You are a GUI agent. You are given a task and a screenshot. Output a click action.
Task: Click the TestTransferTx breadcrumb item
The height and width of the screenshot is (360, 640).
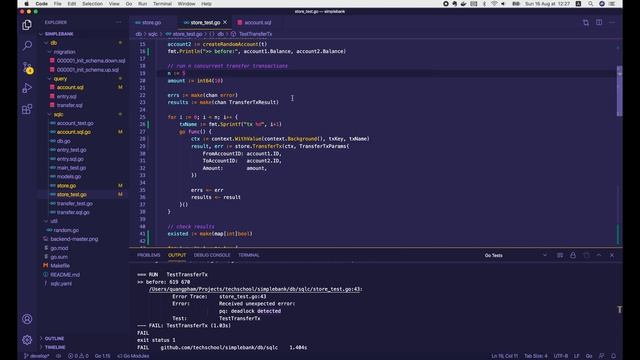click(x=255, y=34)
